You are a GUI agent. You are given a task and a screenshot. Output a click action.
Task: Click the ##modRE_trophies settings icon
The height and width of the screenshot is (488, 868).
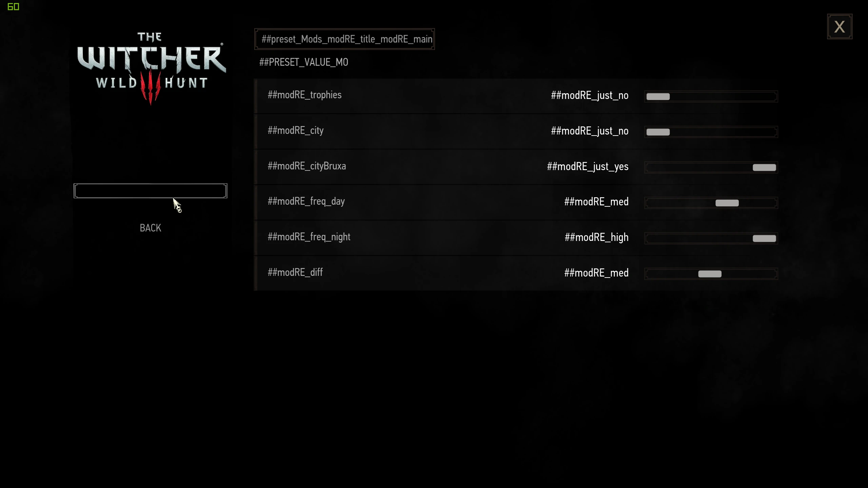(657, 96)
